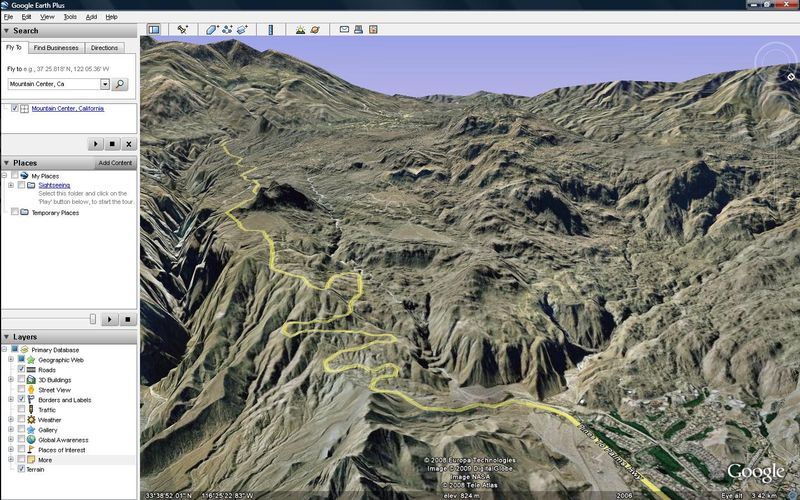Click Weather layer sun icon

coord(31,420)
